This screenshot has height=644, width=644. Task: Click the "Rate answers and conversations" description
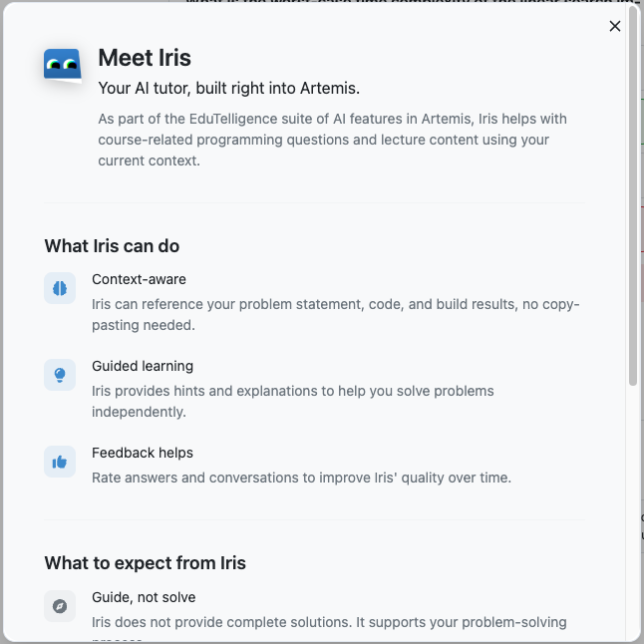pos(301,478)
